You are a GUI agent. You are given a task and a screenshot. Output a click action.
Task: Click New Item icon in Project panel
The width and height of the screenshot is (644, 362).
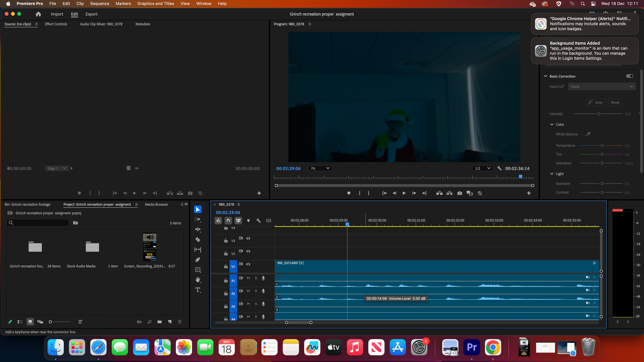click(x=170, y=322)
